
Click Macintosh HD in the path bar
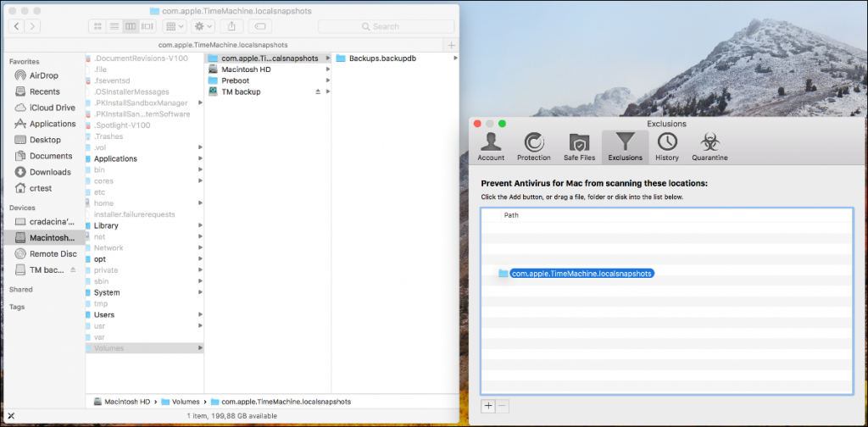point(122,402)
